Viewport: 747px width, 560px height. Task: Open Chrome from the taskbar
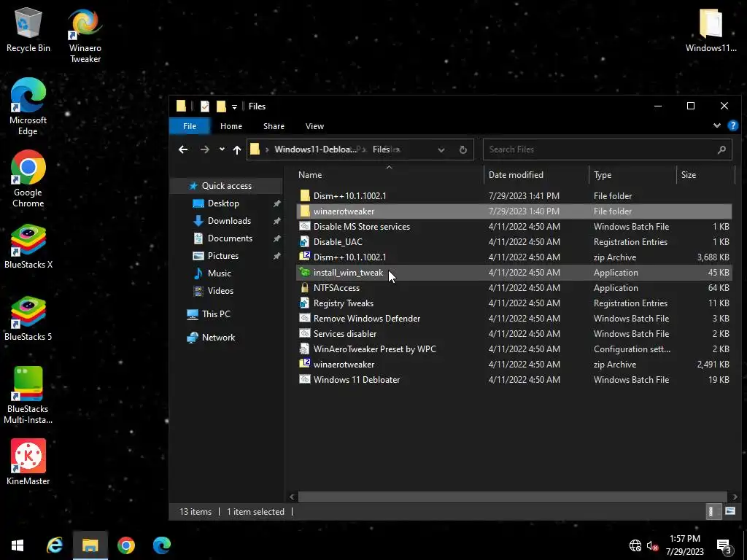pos(125,545)
